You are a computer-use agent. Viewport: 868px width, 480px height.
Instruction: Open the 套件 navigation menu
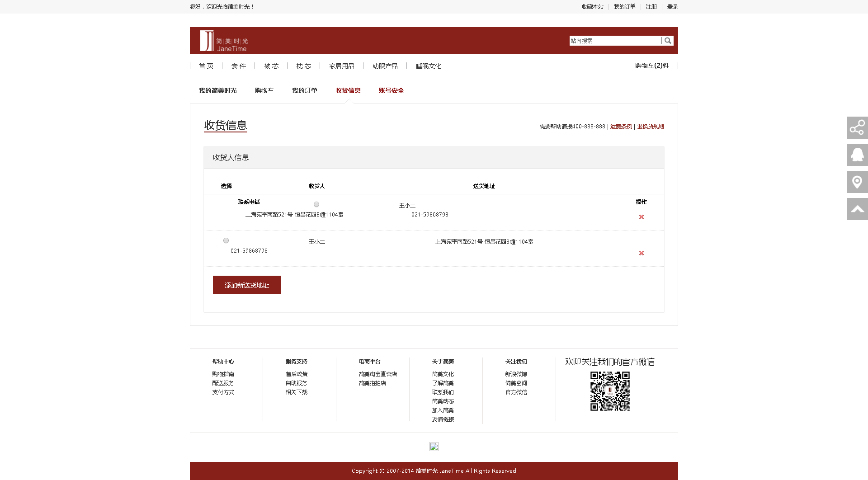238,66
